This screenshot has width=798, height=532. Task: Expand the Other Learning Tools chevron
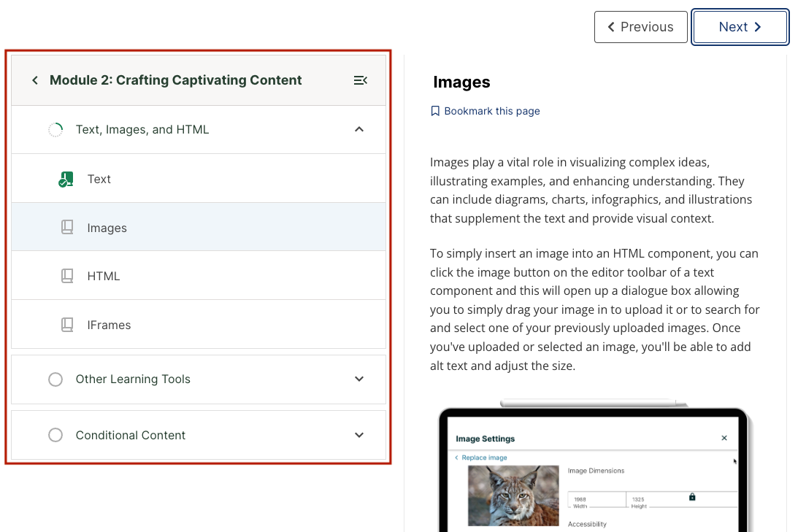coord(358,379)
